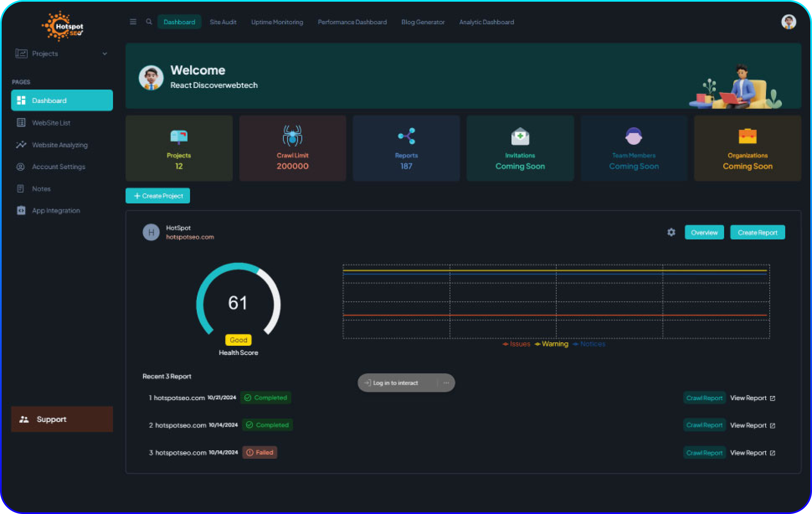Screen dimensions: 812x514
Task: Click the Account Settings icon
Action: click(x=21, y=167)
